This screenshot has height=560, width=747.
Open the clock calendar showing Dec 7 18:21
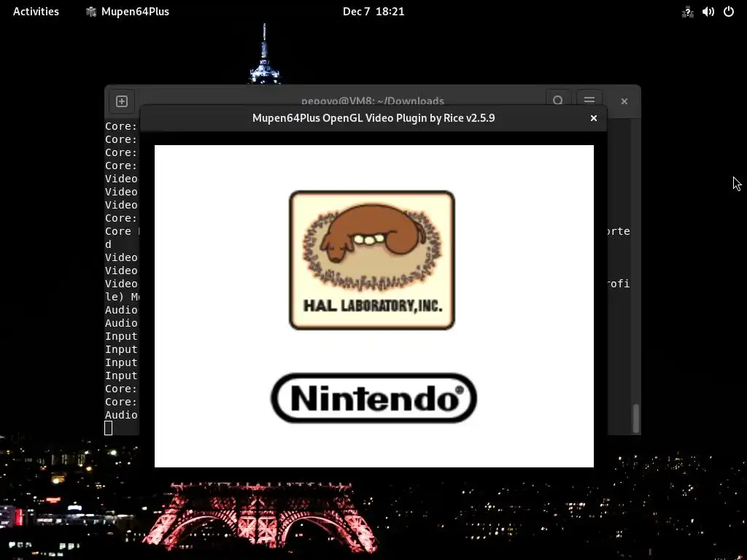pyautogui.click(x=373, y=12)
